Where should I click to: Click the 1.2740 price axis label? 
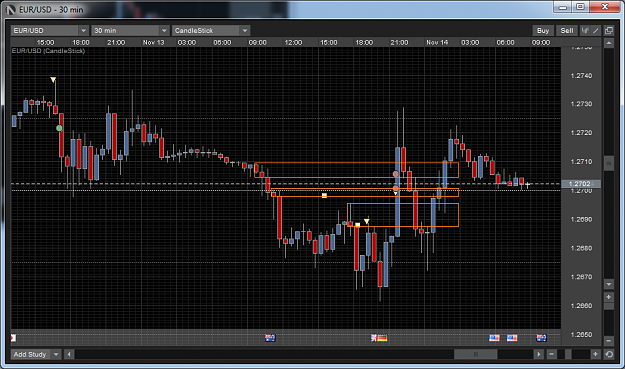pos(581,76)
